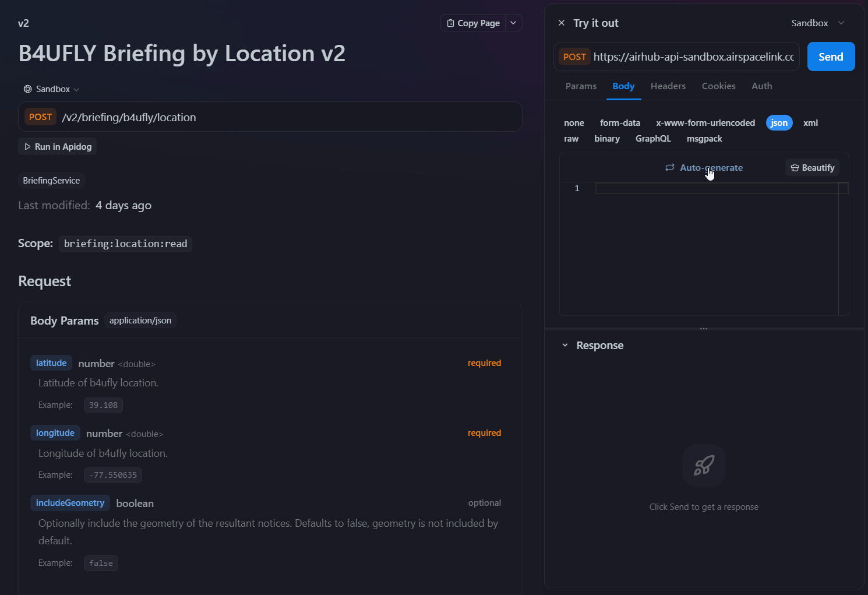
Task: Click the refresh icon next to Auto-generate
Action: point(669,167)
